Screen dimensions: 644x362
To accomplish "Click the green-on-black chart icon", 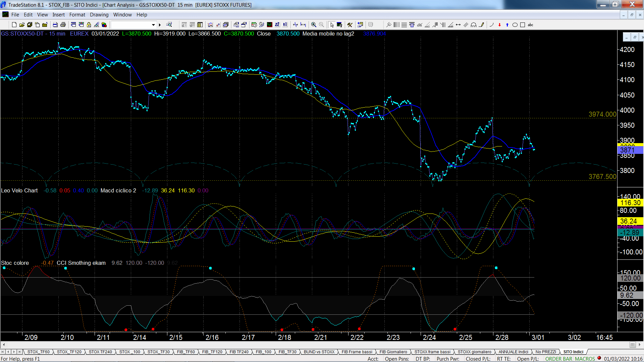I will 269,25.
